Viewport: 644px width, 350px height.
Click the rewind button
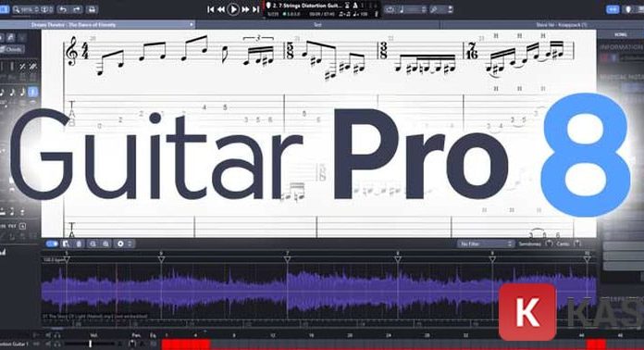(221, 9)
